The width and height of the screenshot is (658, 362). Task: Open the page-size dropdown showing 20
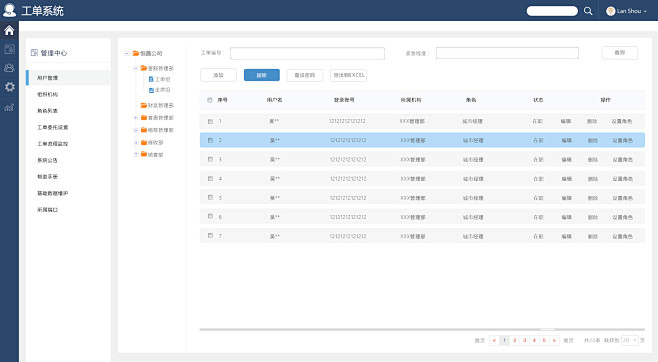(630, 340)
